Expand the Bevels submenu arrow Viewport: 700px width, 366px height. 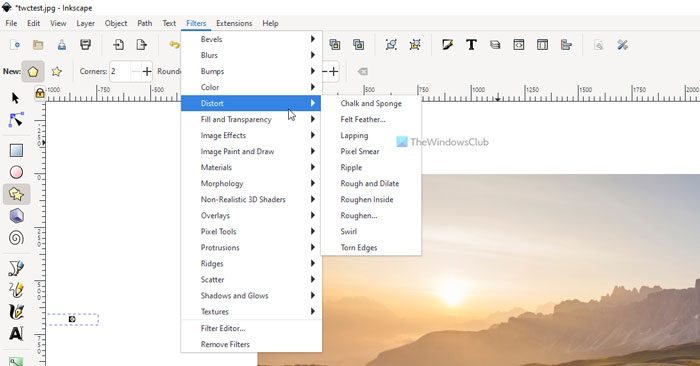pyautogui.click(x=313, y=39)
